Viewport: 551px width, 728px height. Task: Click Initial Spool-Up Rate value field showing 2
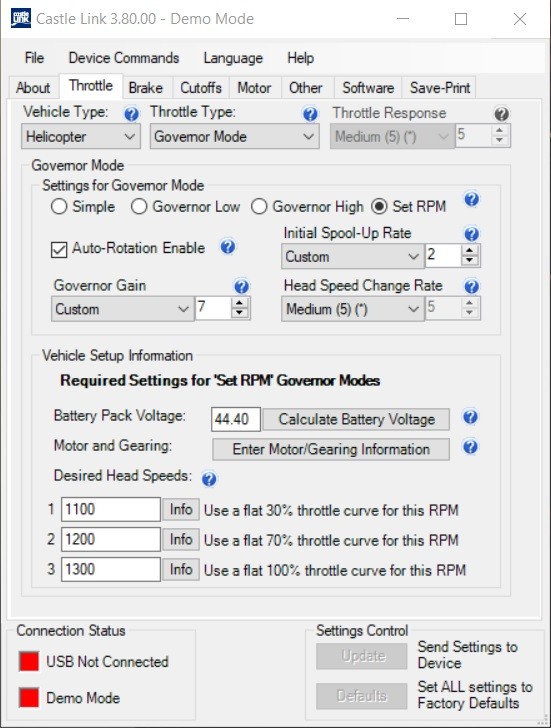click(443, 255)
